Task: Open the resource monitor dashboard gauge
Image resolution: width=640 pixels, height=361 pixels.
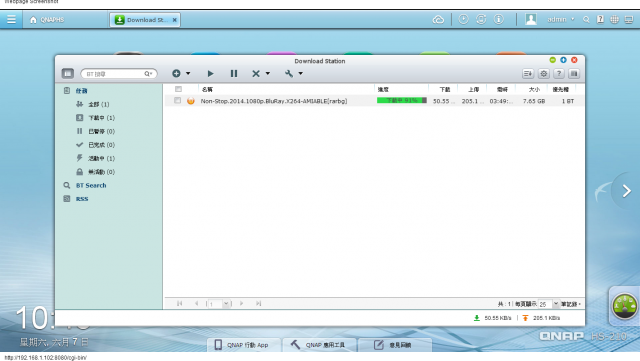Action: click(624, 306)
